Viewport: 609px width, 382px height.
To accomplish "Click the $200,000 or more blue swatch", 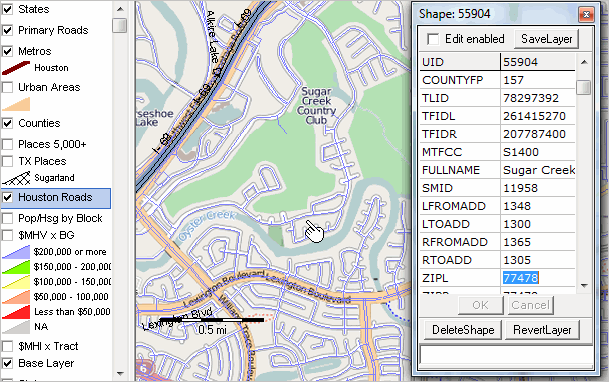I will pyautogui.click(x=16, y=252).
